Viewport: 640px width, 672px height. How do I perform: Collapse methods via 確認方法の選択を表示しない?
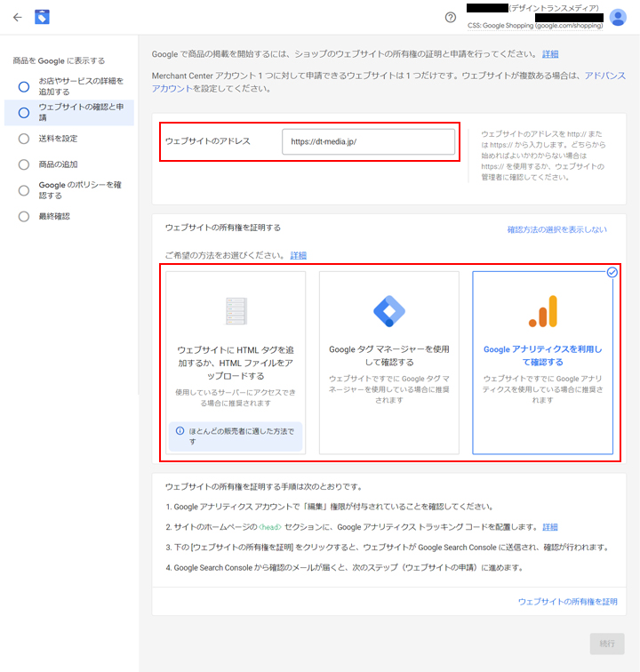point(556,229)
